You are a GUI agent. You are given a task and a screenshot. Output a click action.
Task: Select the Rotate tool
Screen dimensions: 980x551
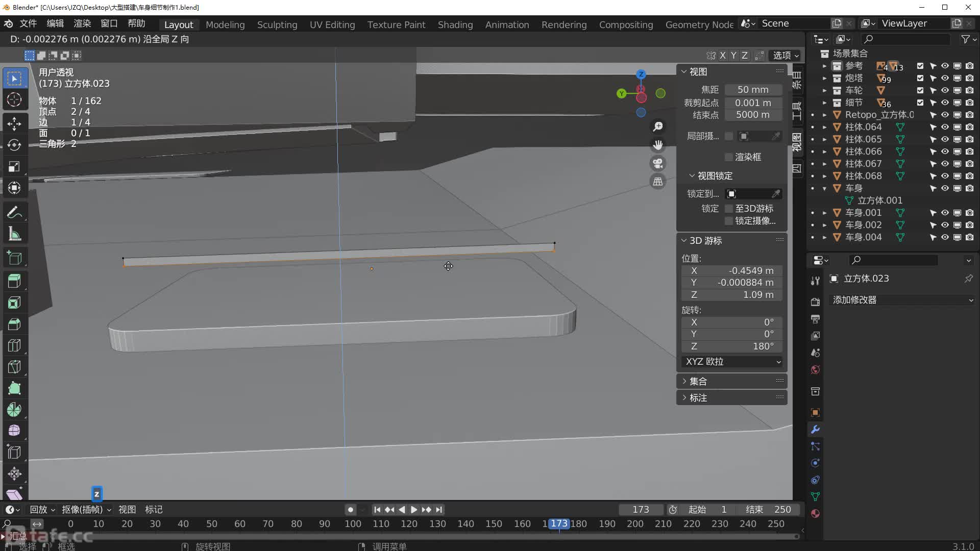pyautogui.click(x=14, y=145)
